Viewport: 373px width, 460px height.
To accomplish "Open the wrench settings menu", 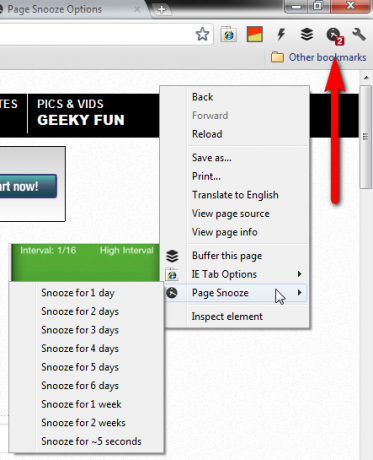I will (359, 34).
